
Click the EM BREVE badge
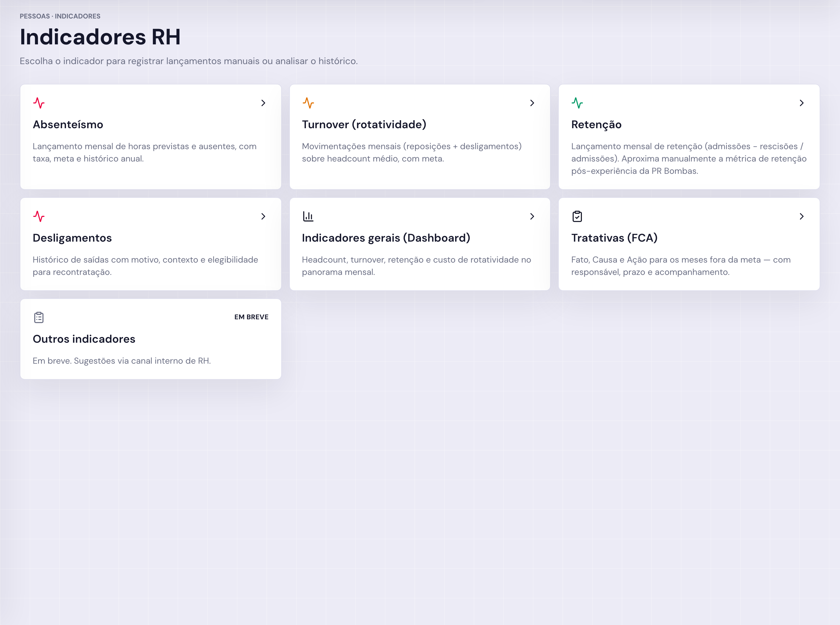(x=251, y=317)
